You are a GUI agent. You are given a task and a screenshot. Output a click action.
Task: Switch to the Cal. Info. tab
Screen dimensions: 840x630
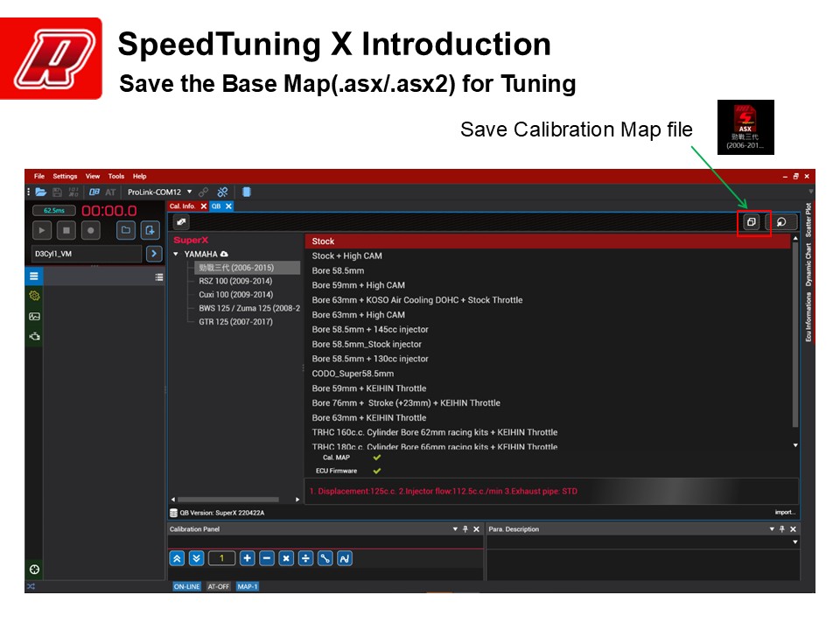[183, 206]
